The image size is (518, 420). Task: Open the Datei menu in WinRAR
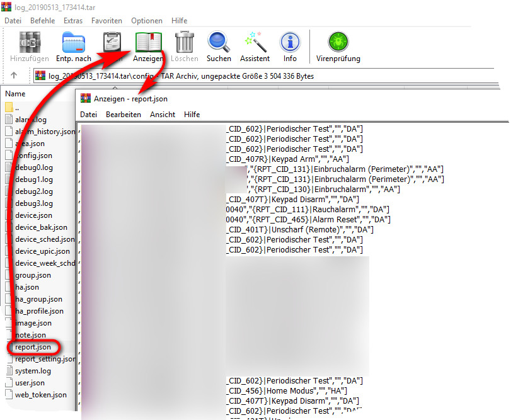tap(13, 21)
